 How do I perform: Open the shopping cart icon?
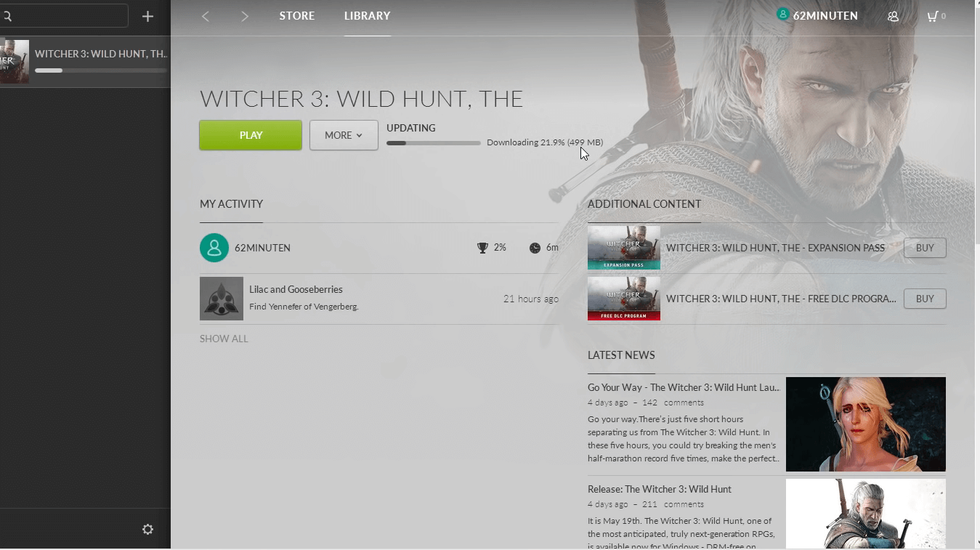932,16
